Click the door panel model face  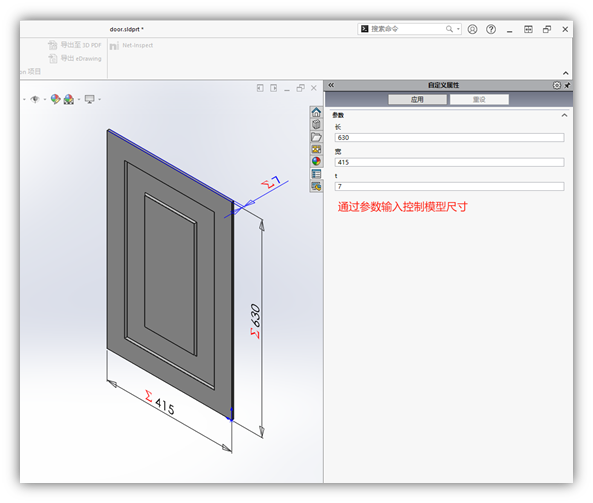click(170, 274)
